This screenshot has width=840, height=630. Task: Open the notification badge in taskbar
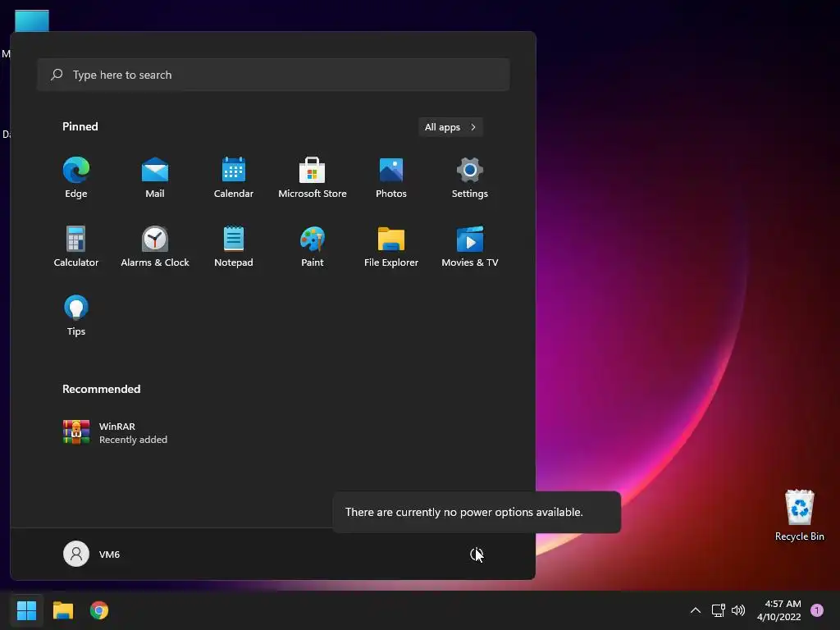tap(817, 610)
